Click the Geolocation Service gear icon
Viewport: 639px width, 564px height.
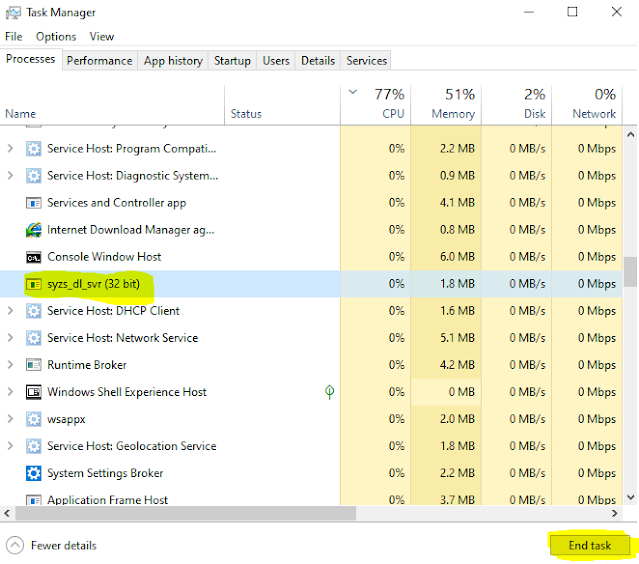pyautogui.click(x=33, y=446)
